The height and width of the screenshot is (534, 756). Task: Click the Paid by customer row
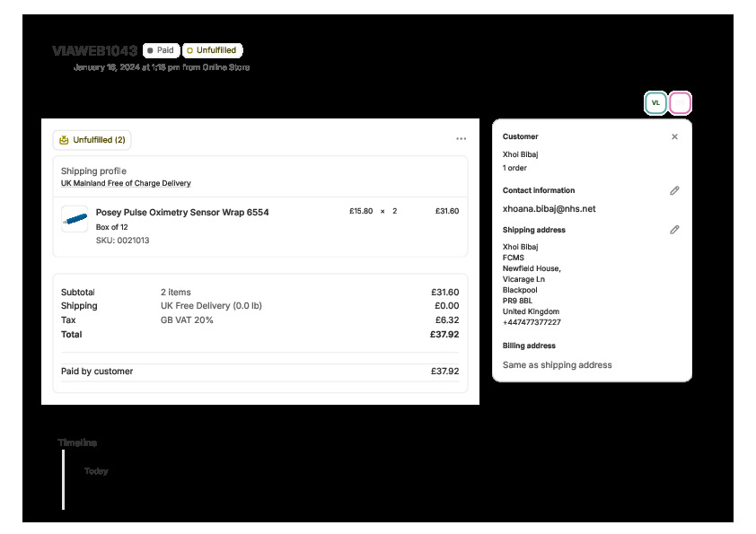259,372
